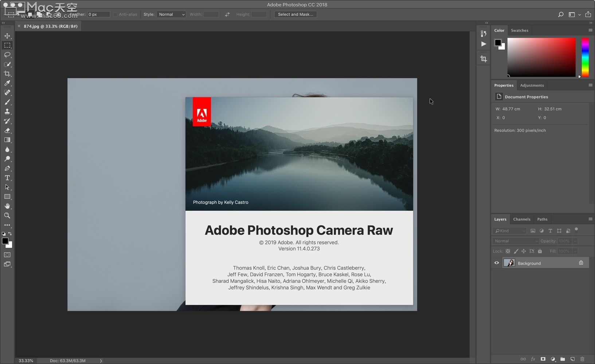Select the Clone Stamp tool
This screenshot has height=364, width=595.
pyautogui.click(x=7, y=111)
